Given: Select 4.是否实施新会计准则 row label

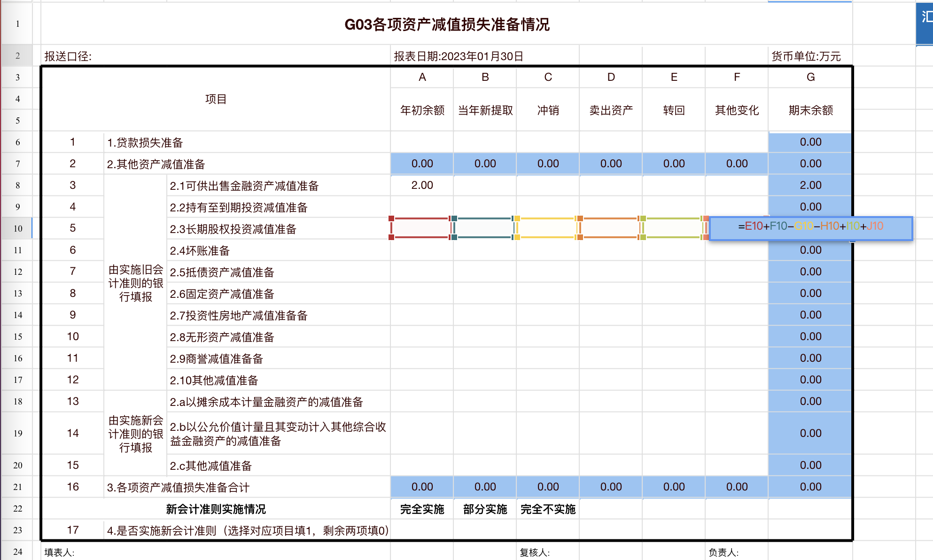Looking at the screenshot, I should 248,530.
